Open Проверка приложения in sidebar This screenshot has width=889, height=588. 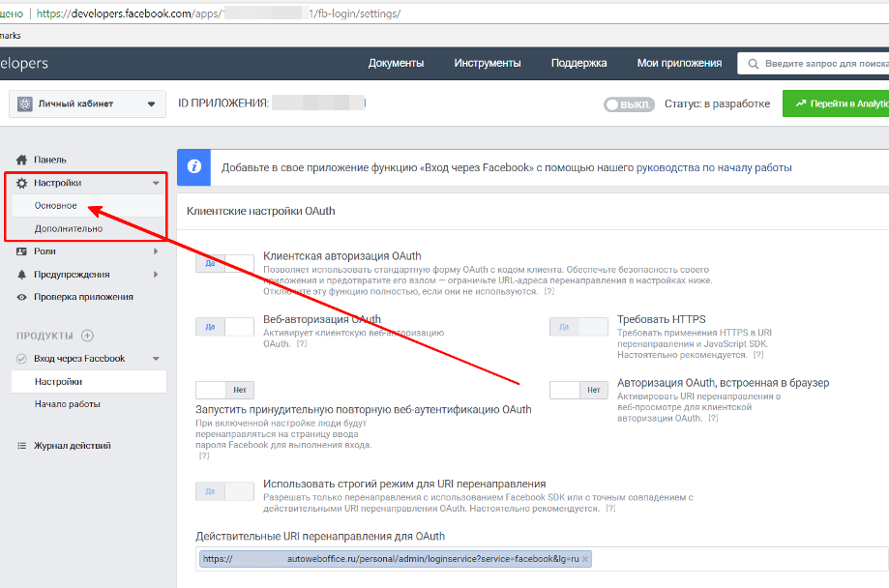point(83,297)
